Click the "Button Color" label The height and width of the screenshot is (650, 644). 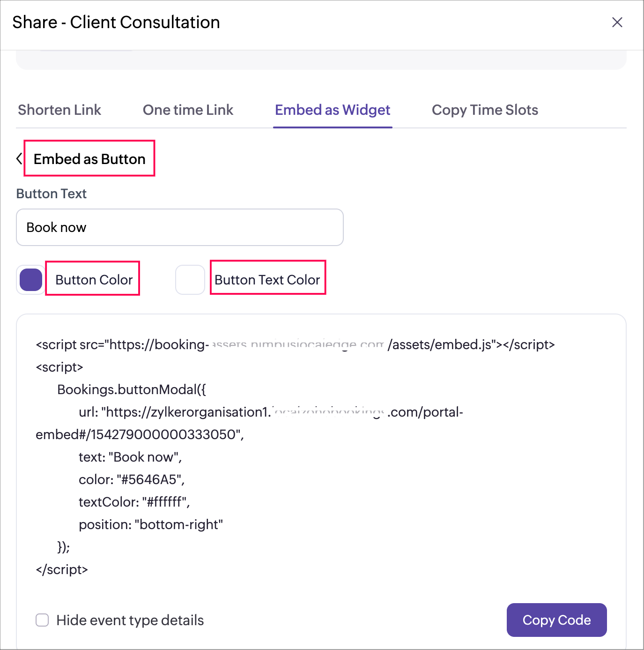coord(94,280)
